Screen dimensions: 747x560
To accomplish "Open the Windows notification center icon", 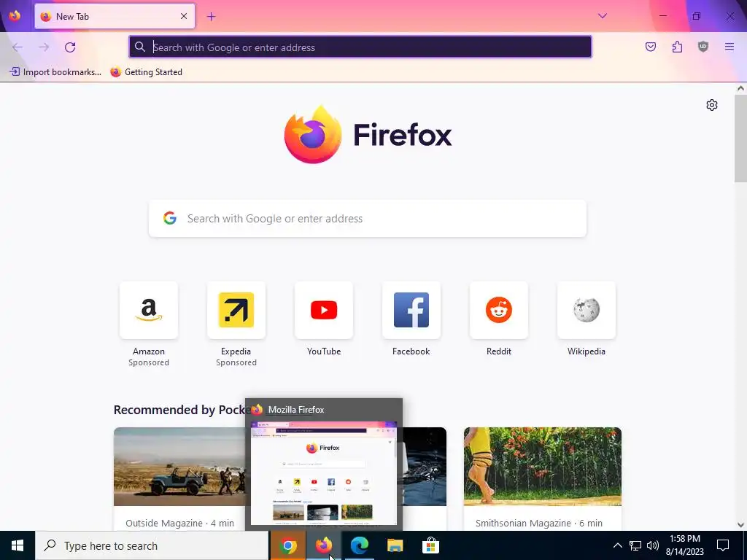I will pos(723,545).
